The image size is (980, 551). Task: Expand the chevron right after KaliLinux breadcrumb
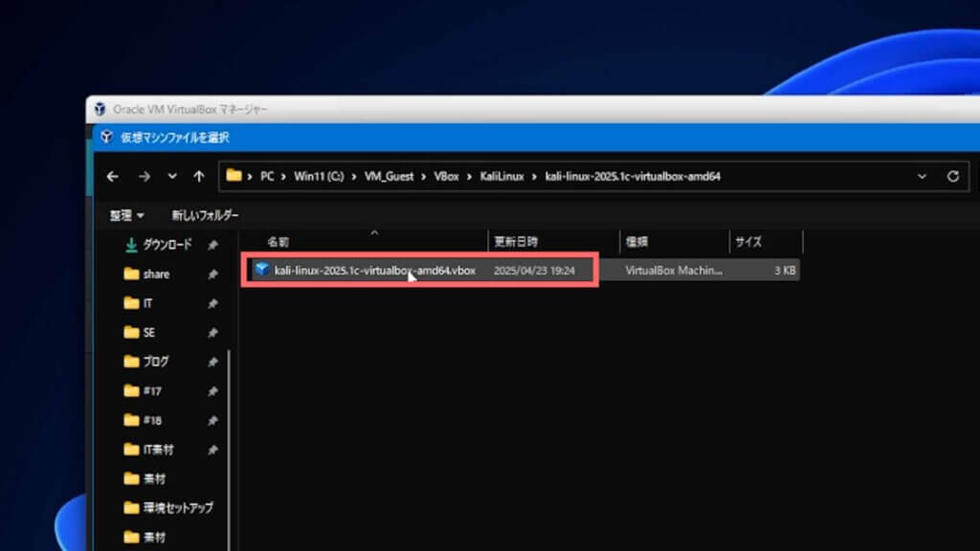tap(534, 177)
